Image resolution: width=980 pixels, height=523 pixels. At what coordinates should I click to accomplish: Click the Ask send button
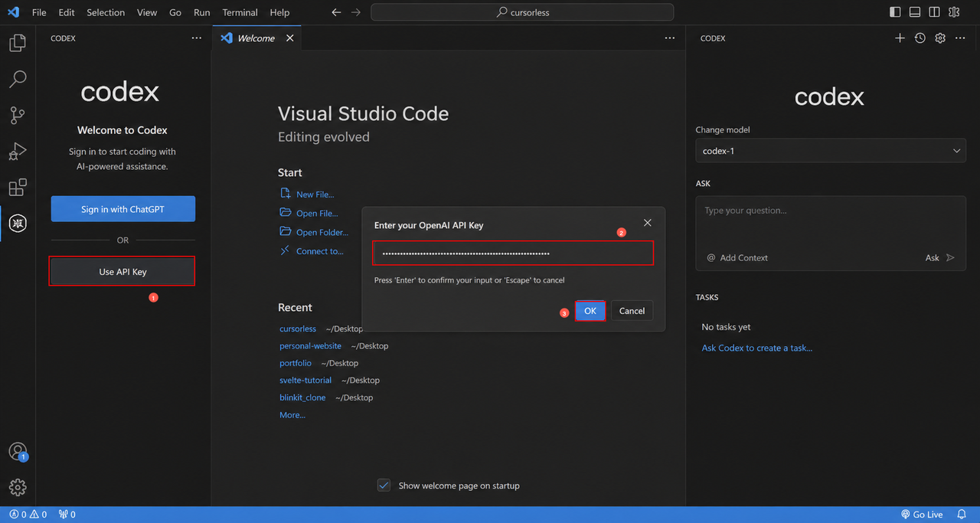coord(940,258)
